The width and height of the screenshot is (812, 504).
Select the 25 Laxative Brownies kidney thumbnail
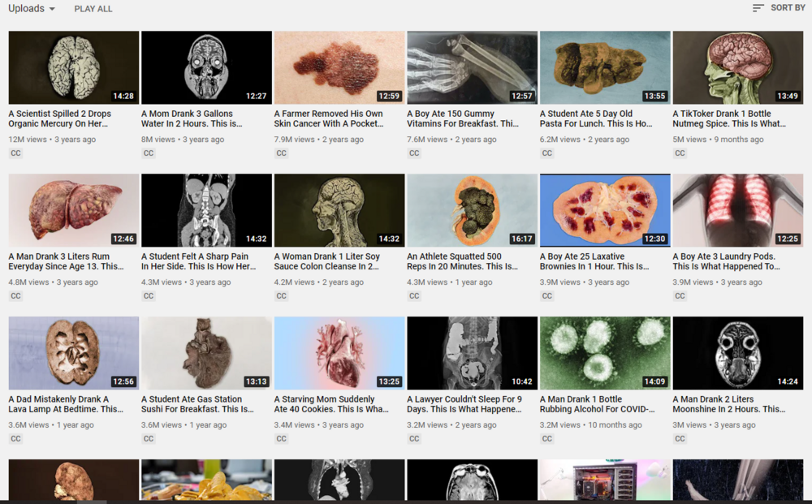605,210
